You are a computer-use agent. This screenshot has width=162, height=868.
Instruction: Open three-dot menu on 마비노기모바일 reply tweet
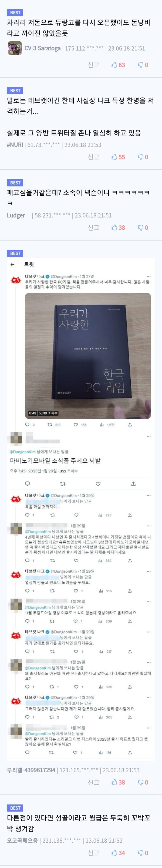tap(148, 436)
